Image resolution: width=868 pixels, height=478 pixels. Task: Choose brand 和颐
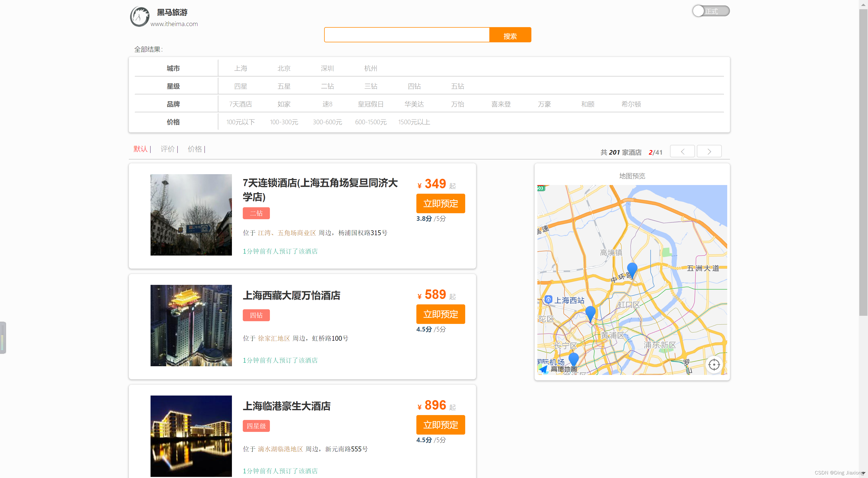coord(588,104)
